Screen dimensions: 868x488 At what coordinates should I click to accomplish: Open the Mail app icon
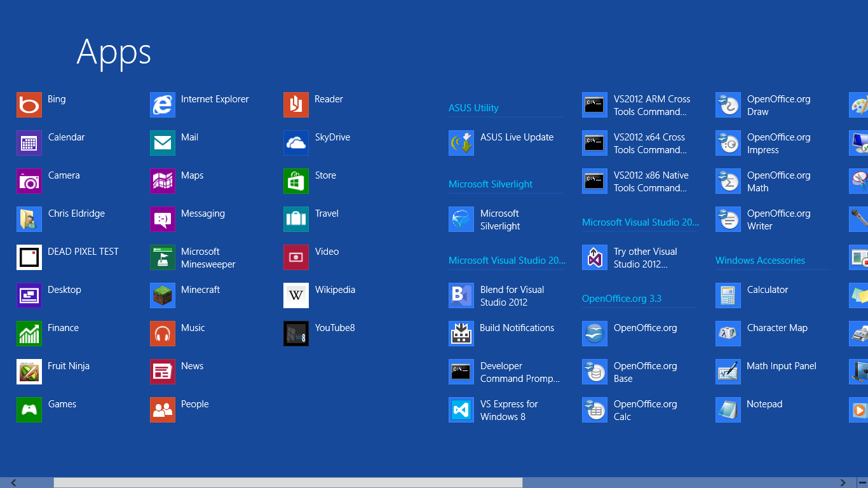click(163, 143)
